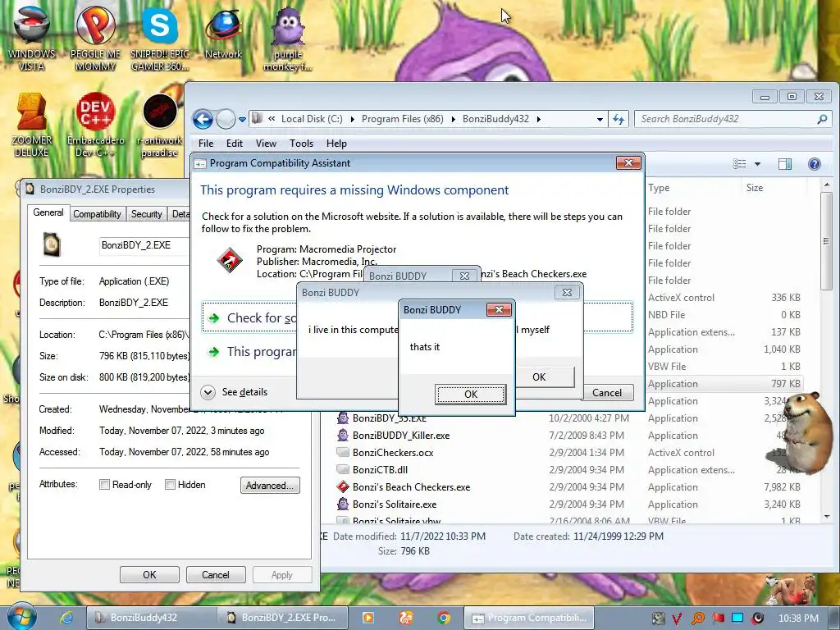
Task: Click OK in the 'thats it' Bonzi dialog
Action: pyautogui.click(x=470, y=395)
